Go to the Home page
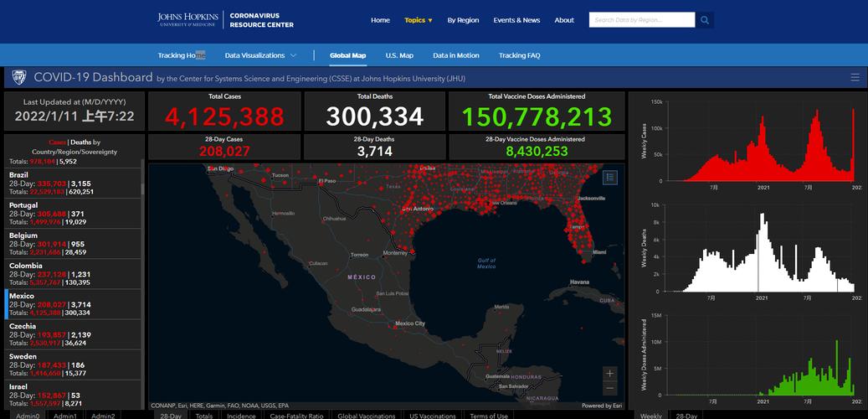 (380, 20)
